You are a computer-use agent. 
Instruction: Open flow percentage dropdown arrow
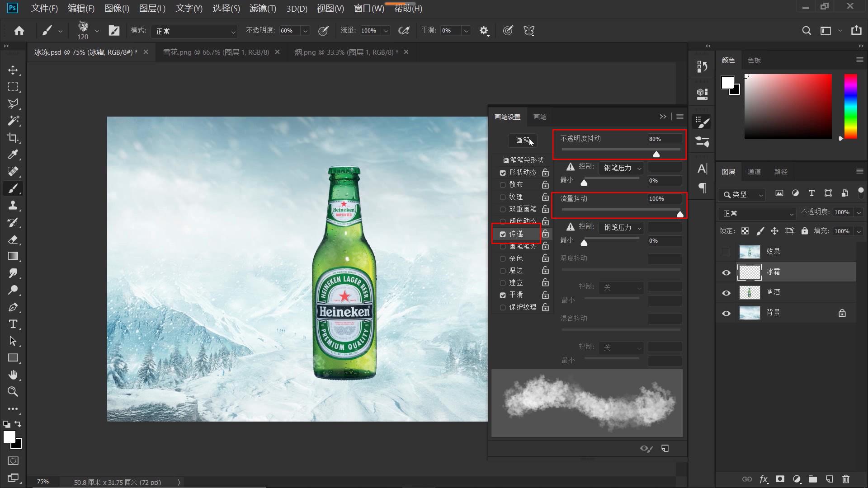(x=386, y=31)
